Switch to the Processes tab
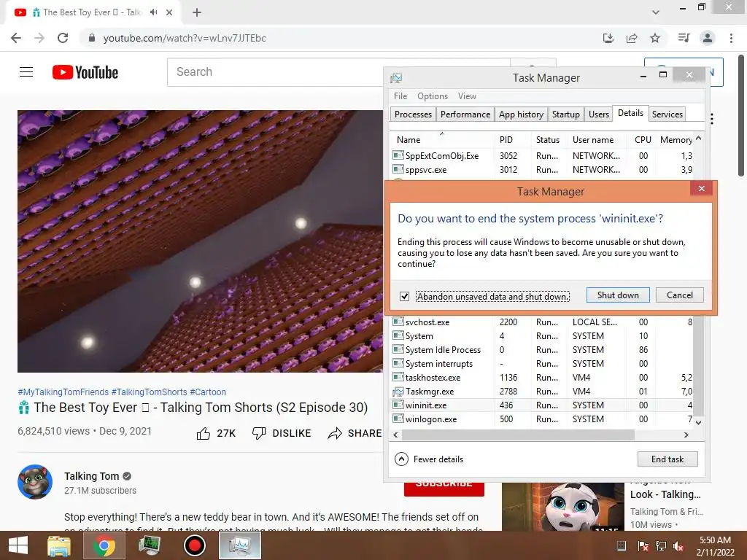Image resolution: width=747 pixels, height=560 pixels. (413, 114)
